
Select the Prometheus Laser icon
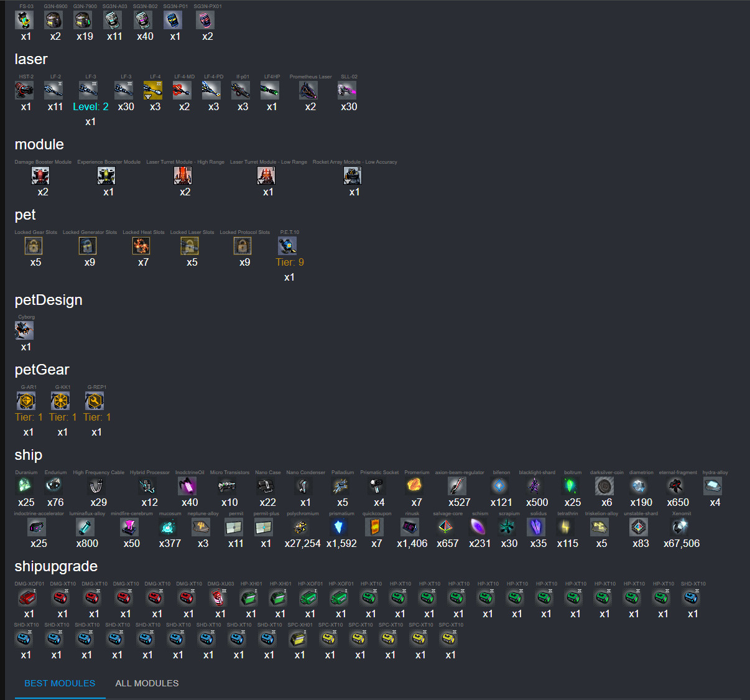308,90
